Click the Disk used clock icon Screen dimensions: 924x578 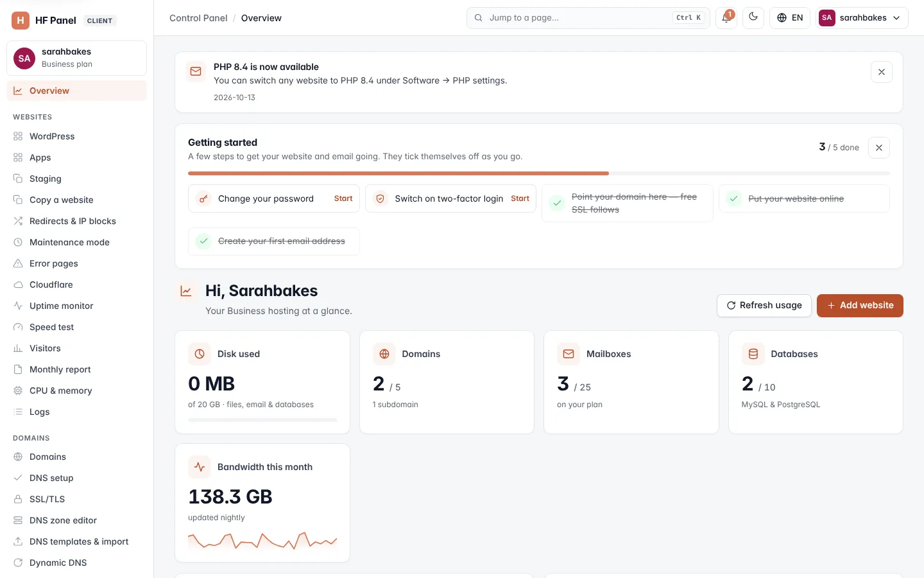pyautogui.click(x=200, y=354)
